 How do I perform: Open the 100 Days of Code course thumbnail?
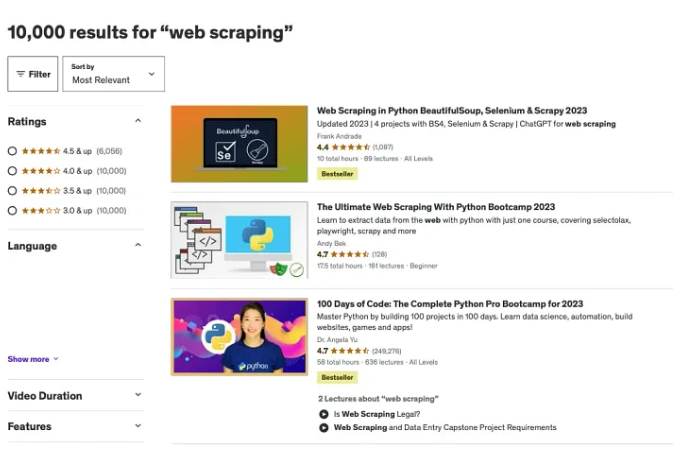tap(239, 337)
